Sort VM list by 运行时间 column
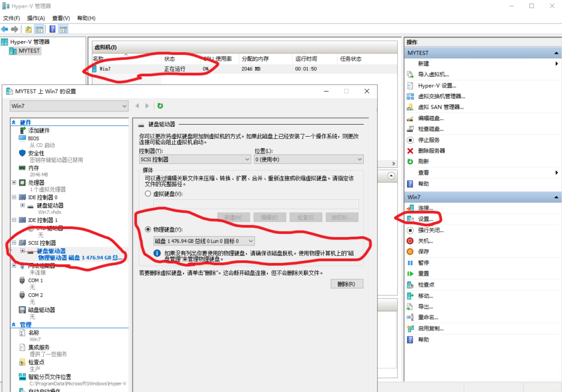Viewport: 562px width, 392px height. coord(314,59)
